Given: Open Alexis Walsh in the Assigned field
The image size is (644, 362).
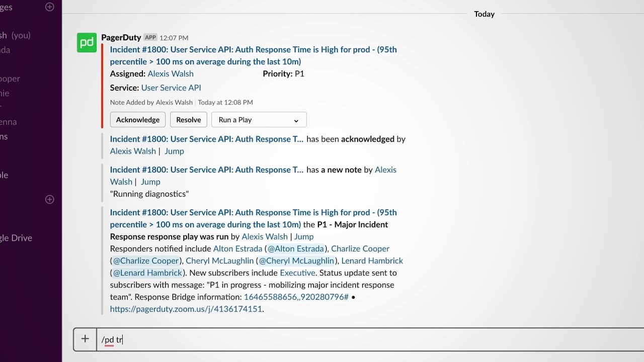Looking at the screenshot, I should click(171, 73).
